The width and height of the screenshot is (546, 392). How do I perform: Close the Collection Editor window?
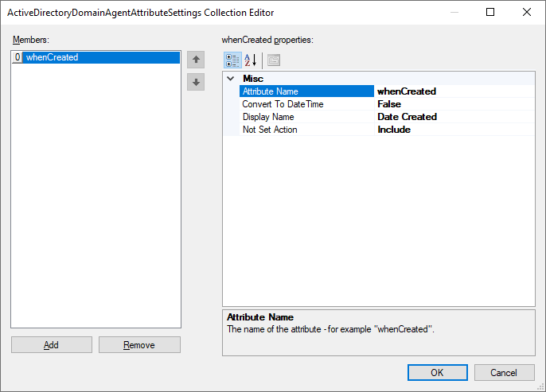526,12
